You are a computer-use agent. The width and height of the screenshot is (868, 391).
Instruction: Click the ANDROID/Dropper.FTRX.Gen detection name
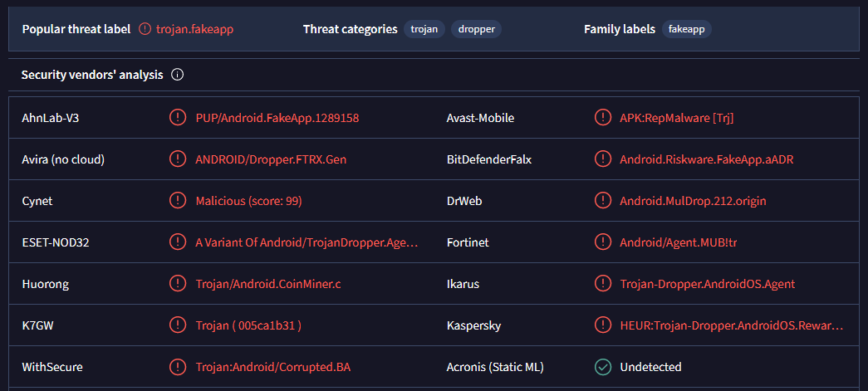click(272, 160)
